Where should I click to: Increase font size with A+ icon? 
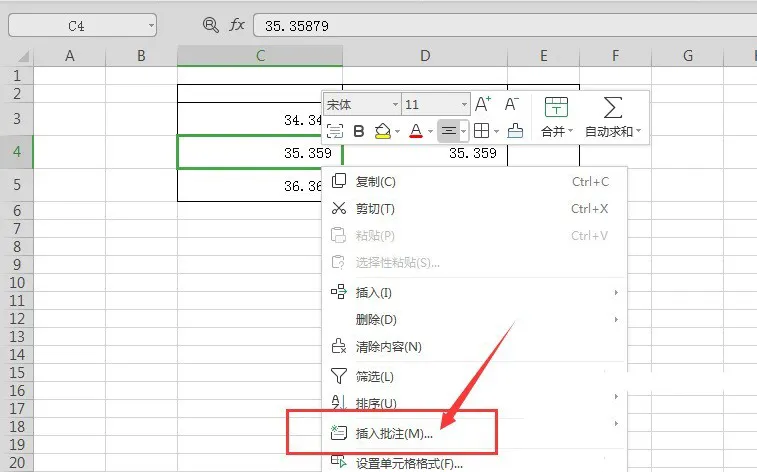click(483, 104)
